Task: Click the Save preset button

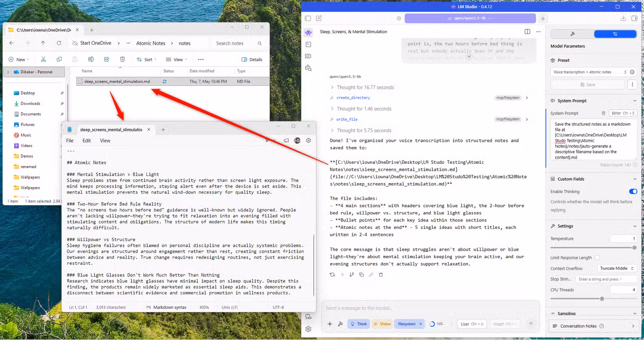Action: click(587, 85)
